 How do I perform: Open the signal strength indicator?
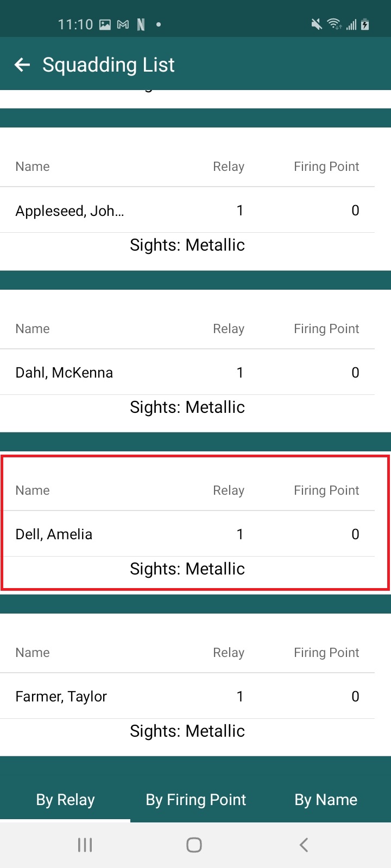point(350,24)
